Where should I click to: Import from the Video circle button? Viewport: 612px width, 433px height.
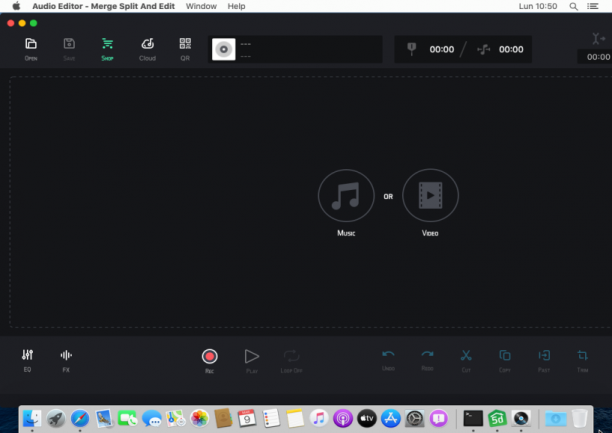point(430,195)
